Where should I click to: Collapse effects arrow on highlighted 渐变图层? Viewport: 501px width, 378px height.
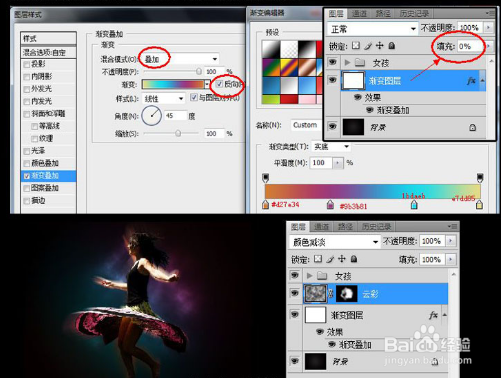click(x=482, y=81)
